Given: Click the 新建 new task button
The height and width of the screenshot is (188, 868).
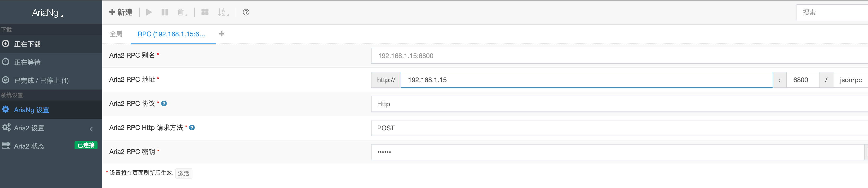Looking at the screenshot, I should click(x=121, y=13).
